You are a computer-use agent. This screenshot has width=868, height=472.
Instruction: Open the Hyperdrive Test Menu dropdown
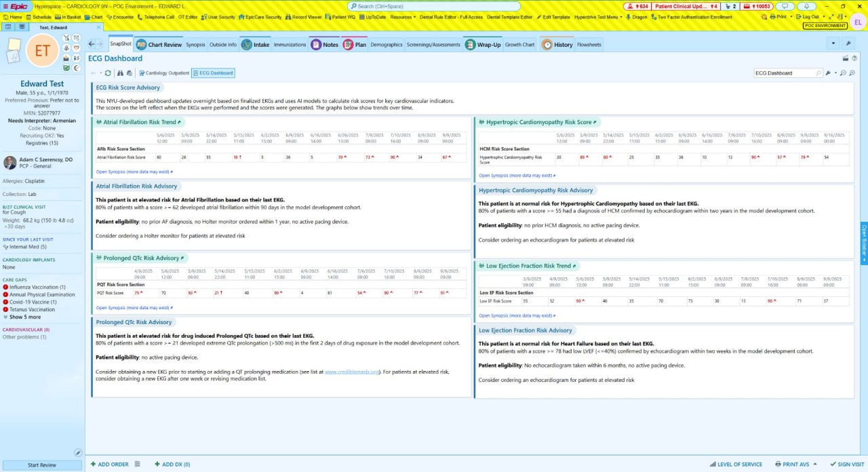(x=599, y=17)
